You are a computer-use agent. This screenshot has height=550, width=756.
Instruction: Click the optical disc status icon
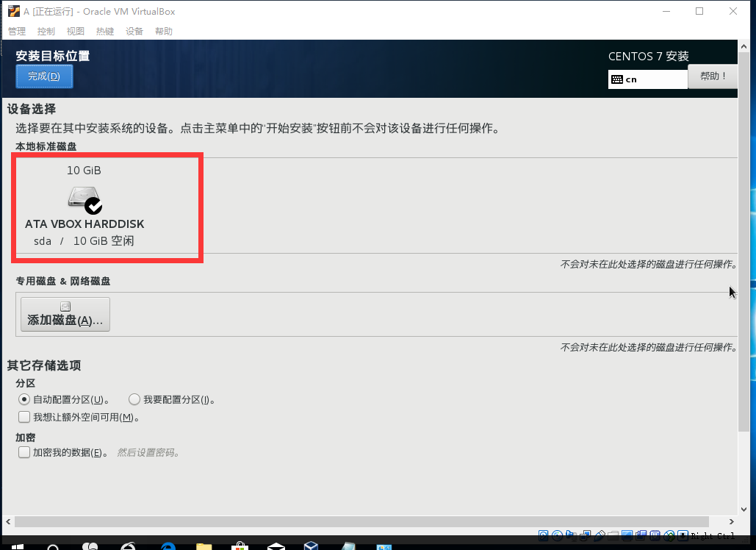[x=558, y=535]
